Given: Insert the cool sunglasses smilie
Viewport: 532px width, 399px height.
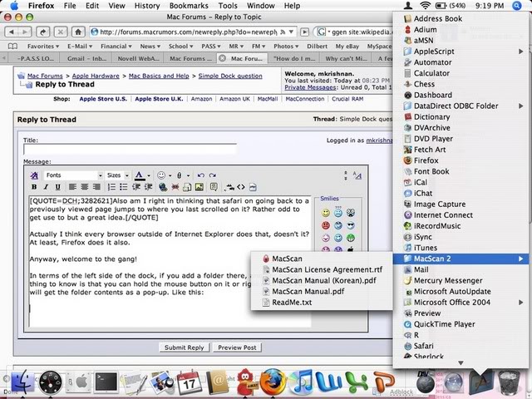Looking at the screenshot, I should point(351,225).
